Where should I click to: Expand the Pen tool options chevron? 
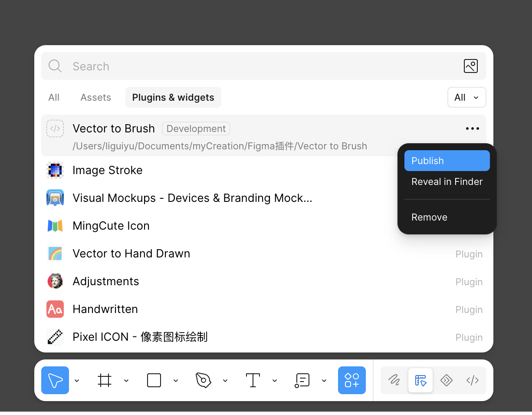click(225, 381)
